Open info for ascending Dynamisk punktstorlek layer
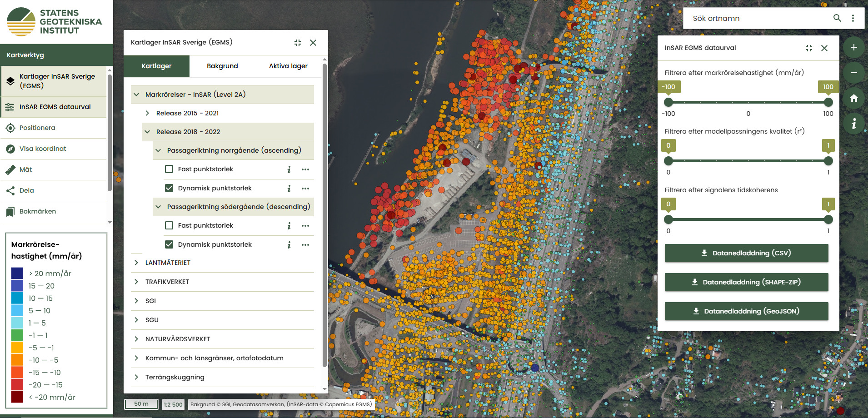The image size is (868, 418). [289, 189]
